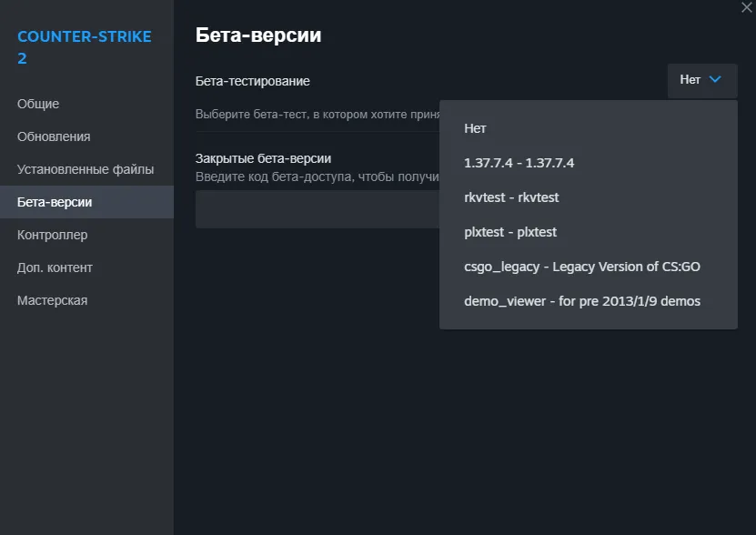Click the Закрытые бета-версии heading
756x535 pixels.
263,158
